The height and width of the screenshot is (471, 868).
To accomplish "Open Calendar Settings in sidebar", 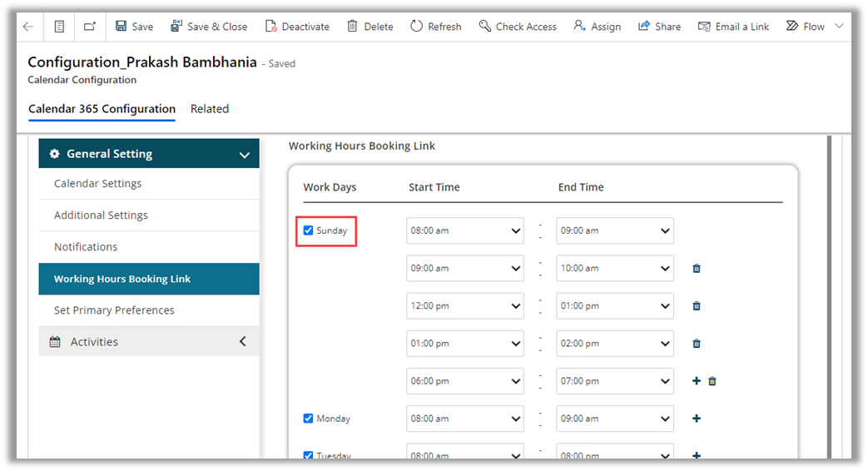I will pyautogui.click(x=97, y=184).
